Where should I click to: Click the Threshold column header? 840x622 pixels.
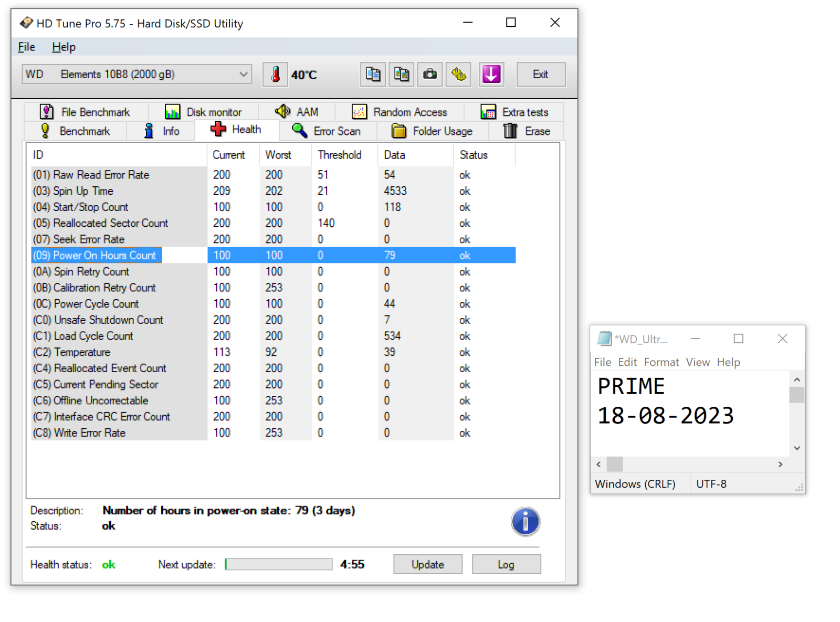344,155
